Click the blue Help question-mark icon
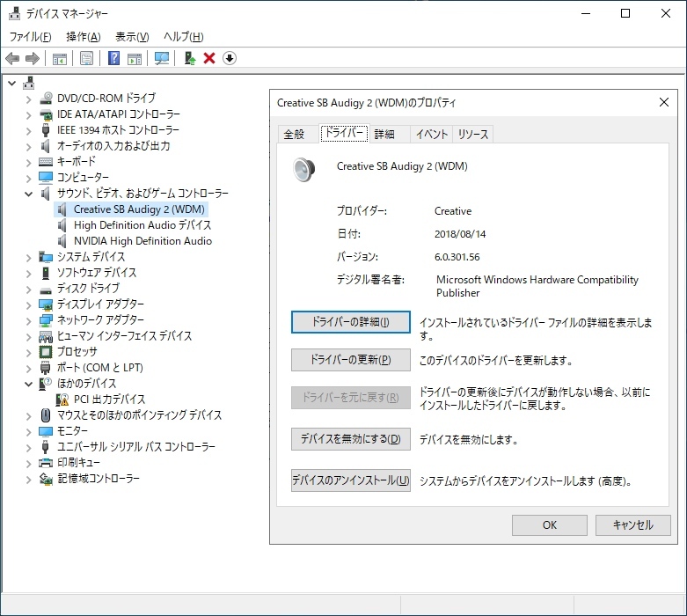The image size is (687, 616). point(114,58)
